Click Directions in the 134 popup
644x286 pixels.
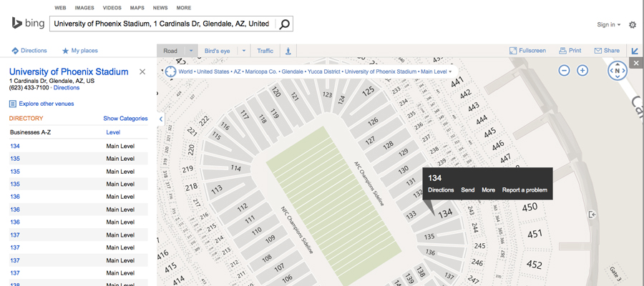(441, 190)
